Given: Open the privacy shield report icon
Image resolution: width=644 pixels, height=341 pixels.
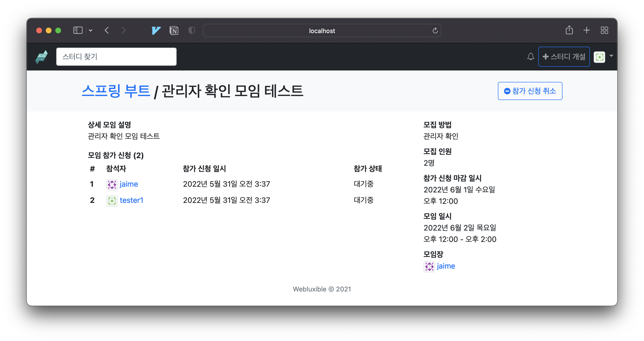Looking at the screenshot, I should 191,30.
